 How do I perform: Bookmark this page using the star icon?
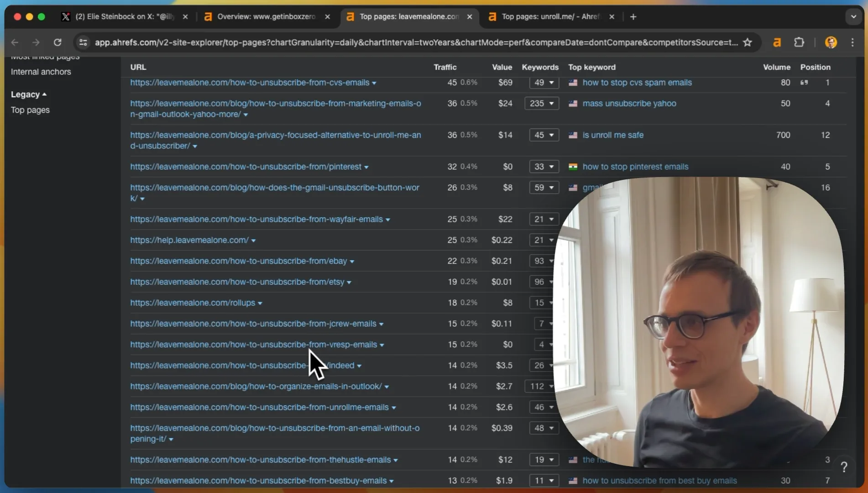[748, 42]
